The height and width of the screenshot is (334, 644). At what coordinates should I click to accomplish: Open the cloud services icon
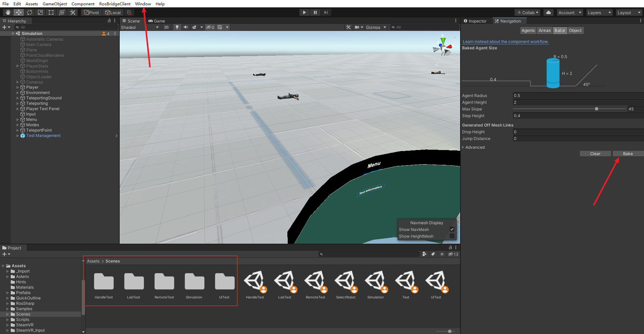coord(549,12)
